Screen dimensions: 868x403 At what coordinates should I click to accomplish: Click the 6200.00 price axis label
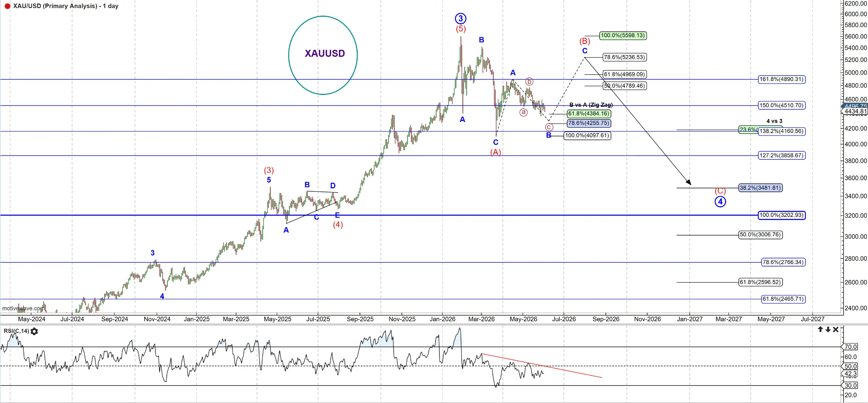pos(856,3)
